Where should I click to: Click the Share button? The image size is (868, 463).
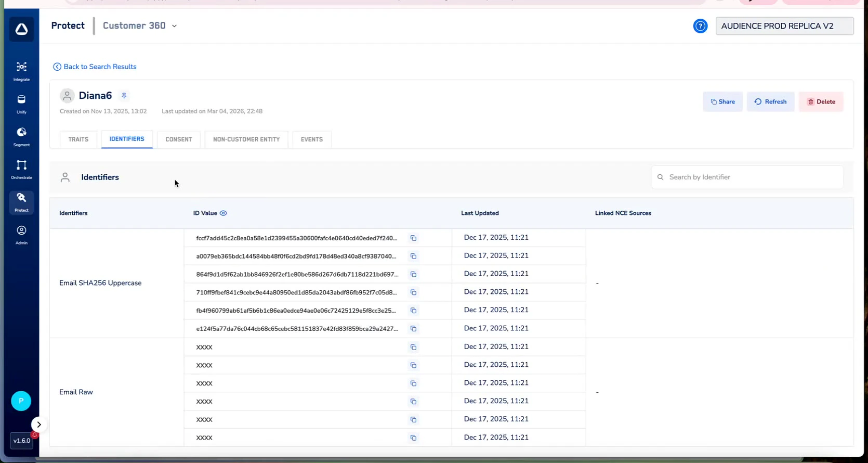coord(722,102)
